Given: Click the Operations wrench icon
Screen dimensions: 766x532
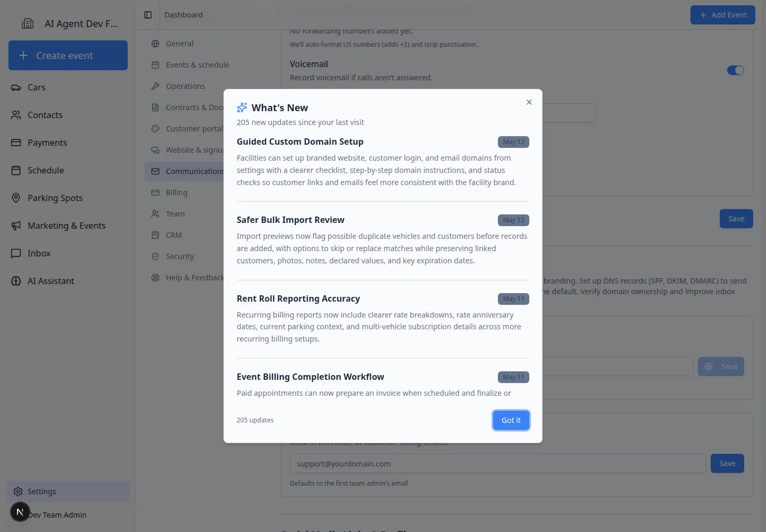Looking at the screenshot, I should [155, 86].
